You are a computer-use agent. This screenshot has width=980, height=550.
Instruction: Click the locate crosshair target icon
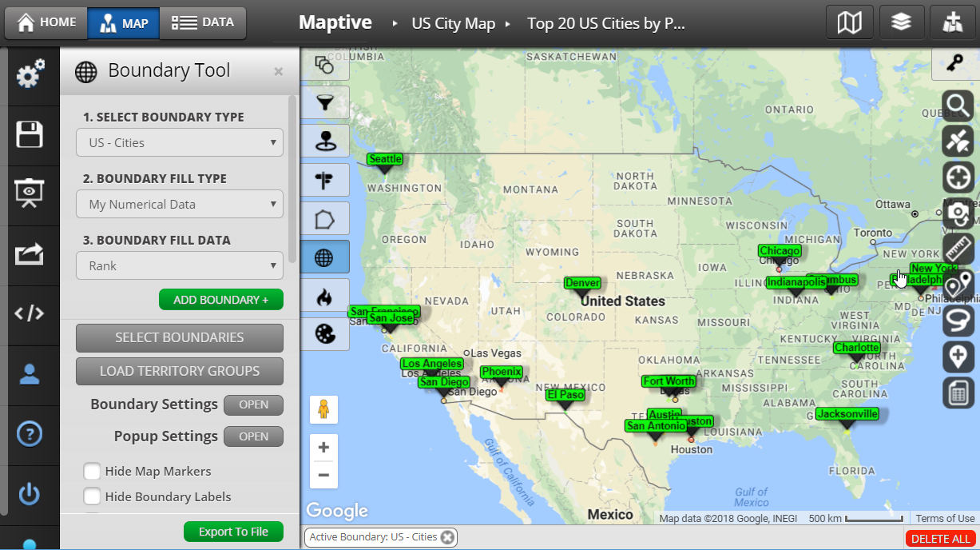(x=958, y=177)
